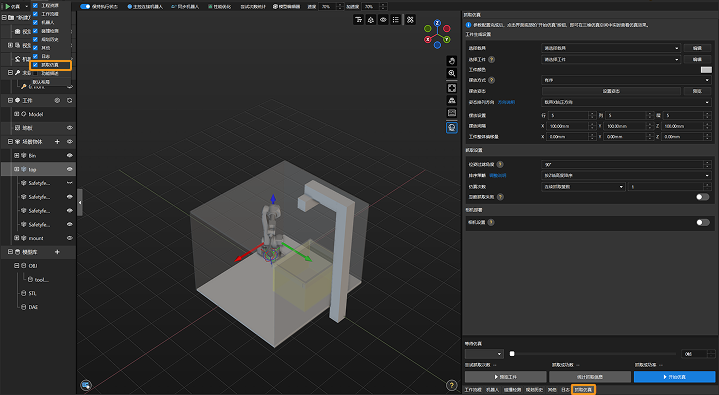Toggle the blue switch in the top toolbar
Image resolution: width=719 pixels, height=395 pixels.
85,6
